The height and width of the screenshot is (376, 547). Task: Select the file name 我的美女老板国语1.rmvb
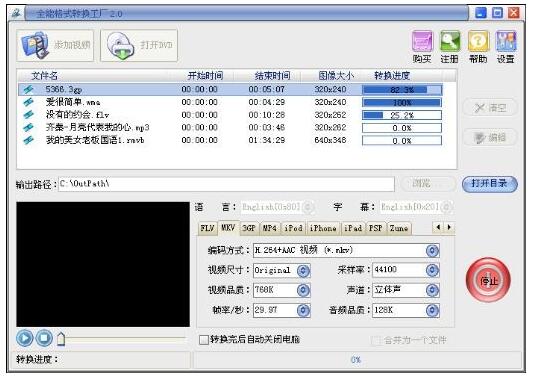click(95, 140)
